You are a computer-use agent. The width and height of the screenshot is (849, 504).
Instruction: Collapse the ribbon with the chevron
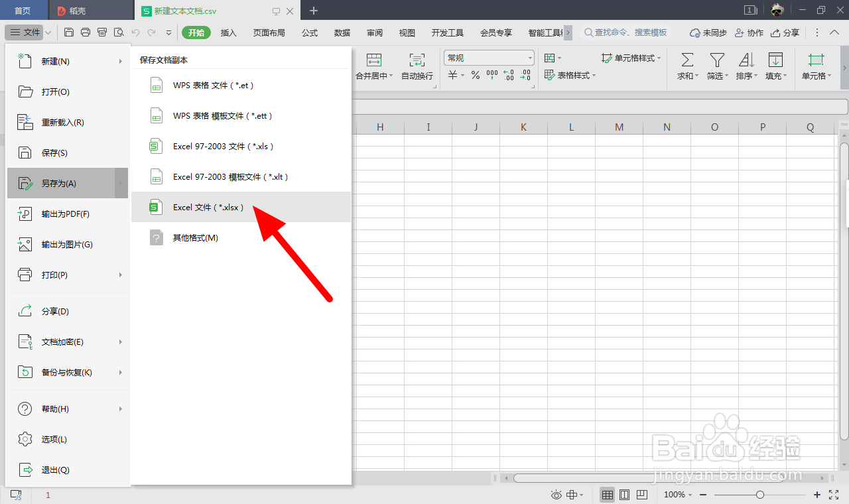[x=834, y=32]
